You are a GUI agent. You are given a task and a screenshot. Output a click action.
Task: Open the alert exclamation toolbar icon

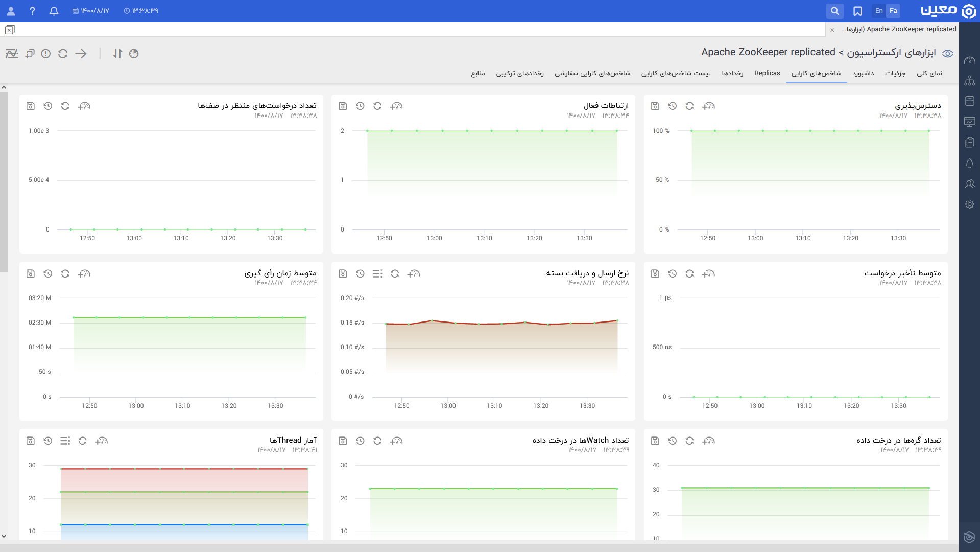tap(46, 54)
